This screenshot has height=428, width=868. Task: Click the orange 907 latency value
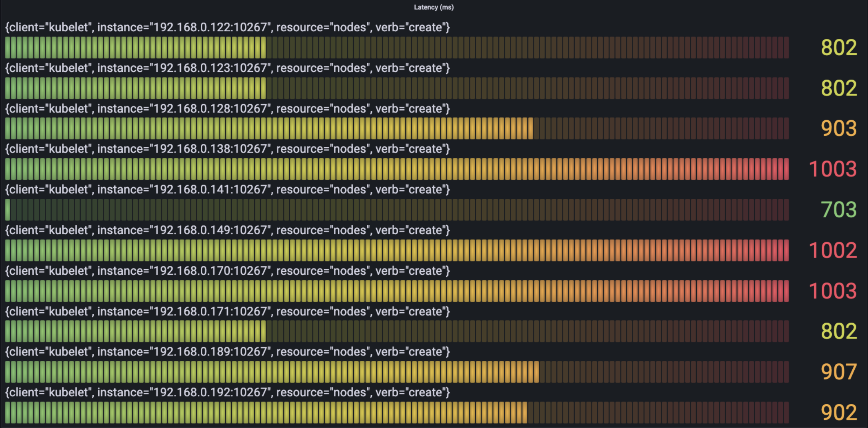pyautogui.click(x=839, y=372)
